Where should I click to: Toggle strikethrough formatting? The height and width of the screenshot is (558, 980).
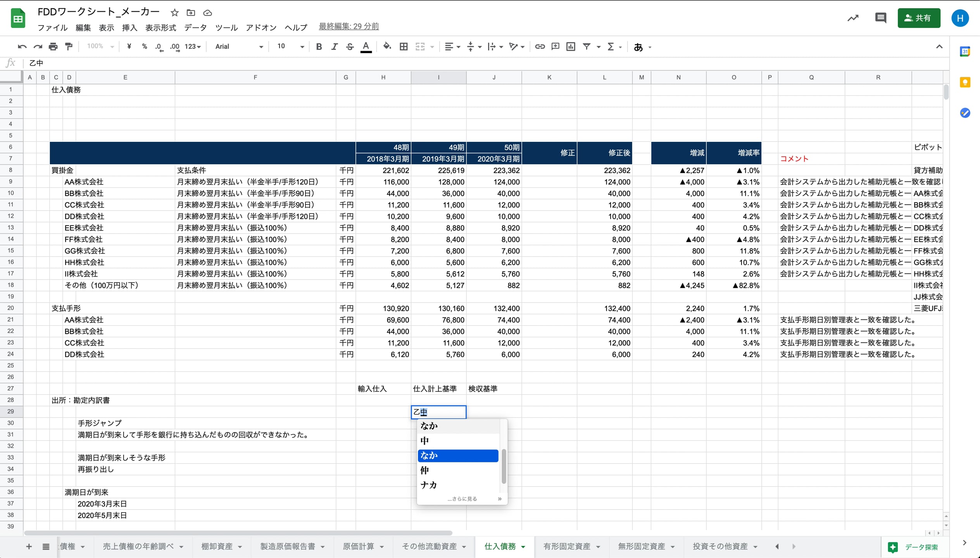350,46
